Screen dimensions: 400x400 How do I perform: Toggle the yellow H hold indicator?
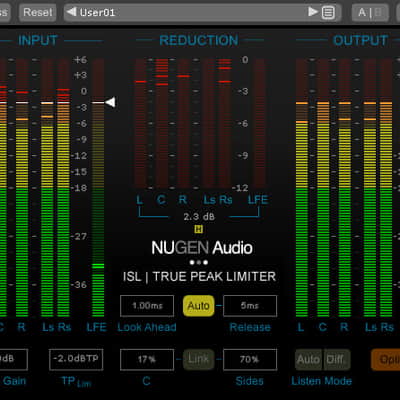coord(199,229)
